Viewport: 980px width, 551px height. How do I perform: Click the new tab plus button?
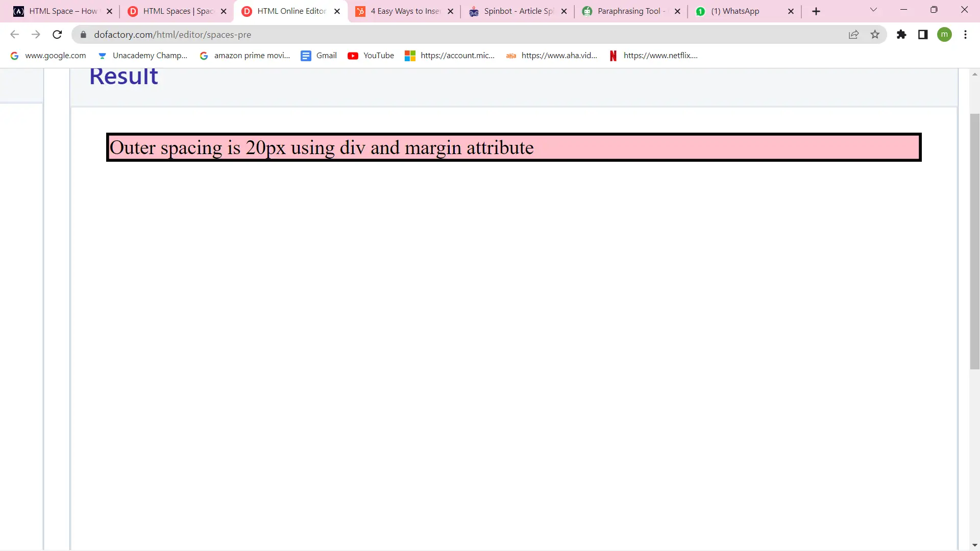click(817, 11)
